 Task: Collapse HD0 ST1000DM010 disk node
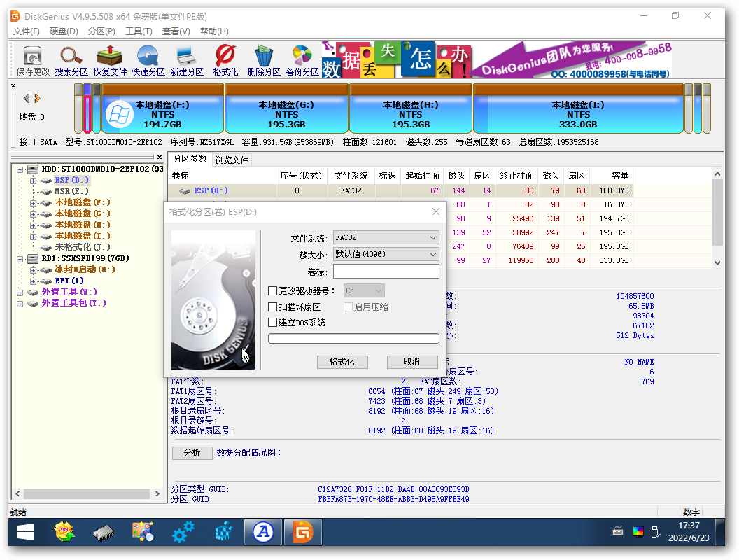(20, 169)
